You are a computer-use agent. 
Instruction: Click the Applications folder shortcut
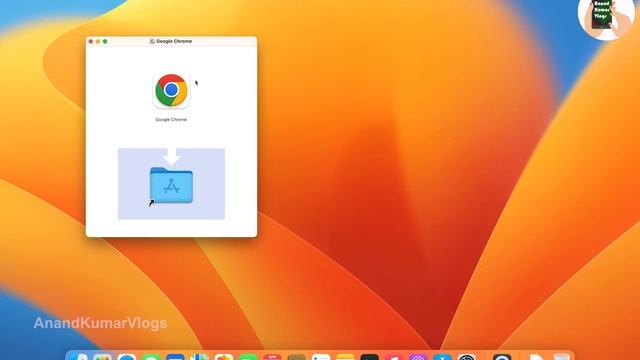171,186
